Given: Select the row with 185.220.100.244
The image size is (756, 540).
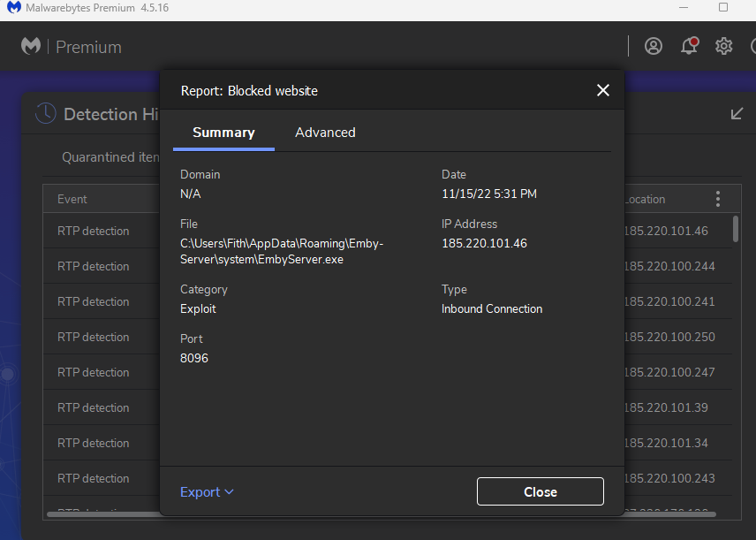Looking at the screenshot, I should coord(388,266).
